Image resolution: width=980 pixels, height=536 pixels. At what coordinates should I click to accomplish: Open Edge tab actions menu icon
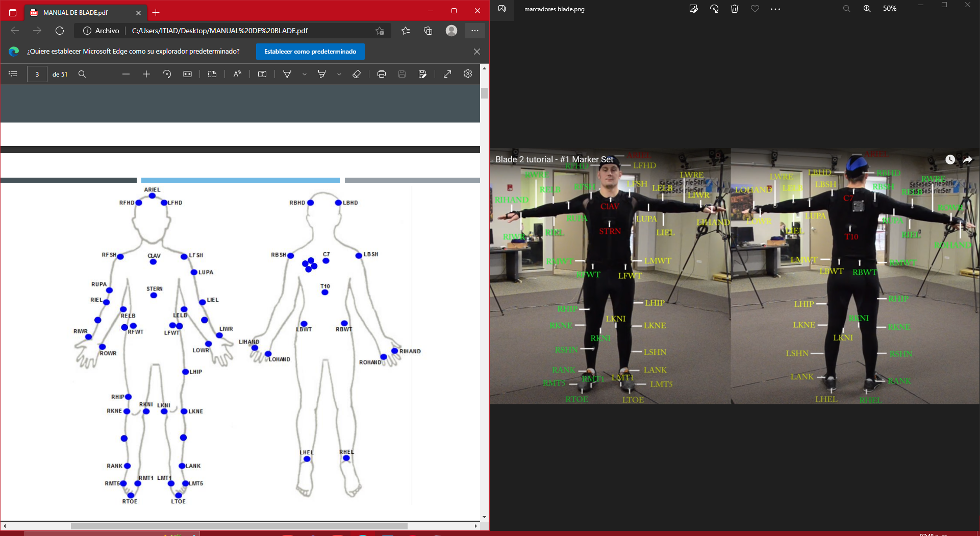pyautogui.click(x=13, y=13)
